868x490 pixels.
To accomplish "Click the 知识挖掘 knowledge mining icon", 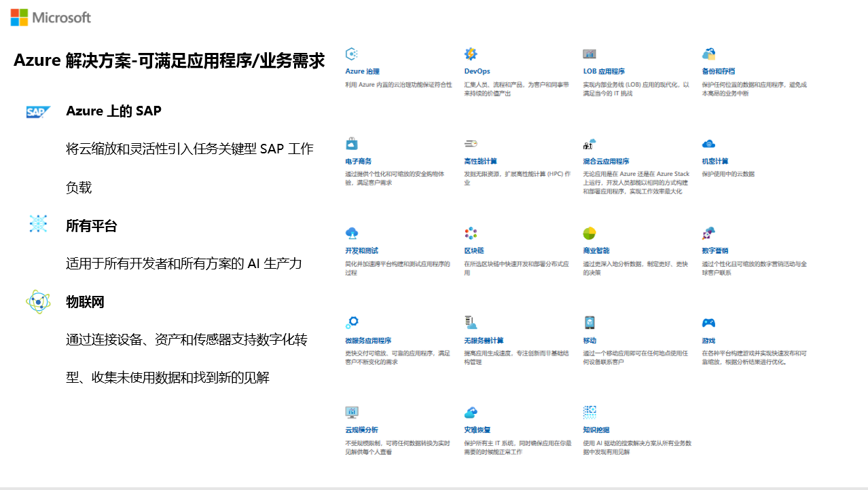I will tap(587, 413).
